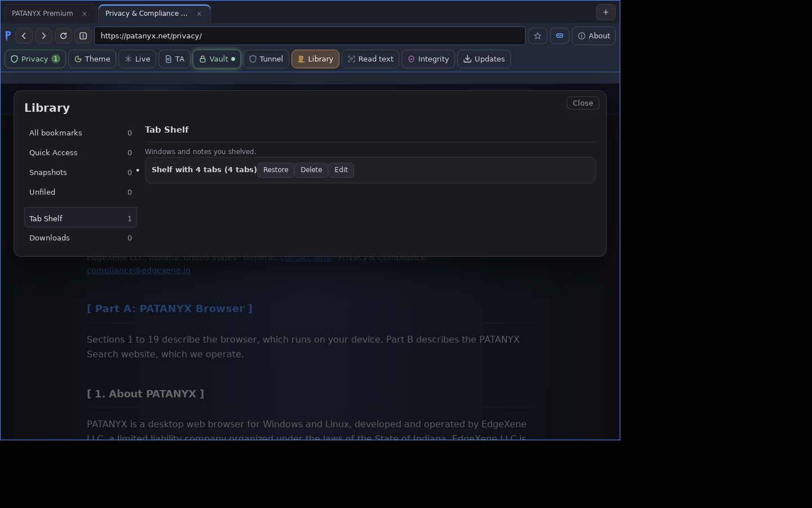
Task: Click the address bar URL field
Action: click(x=310, y=36)
